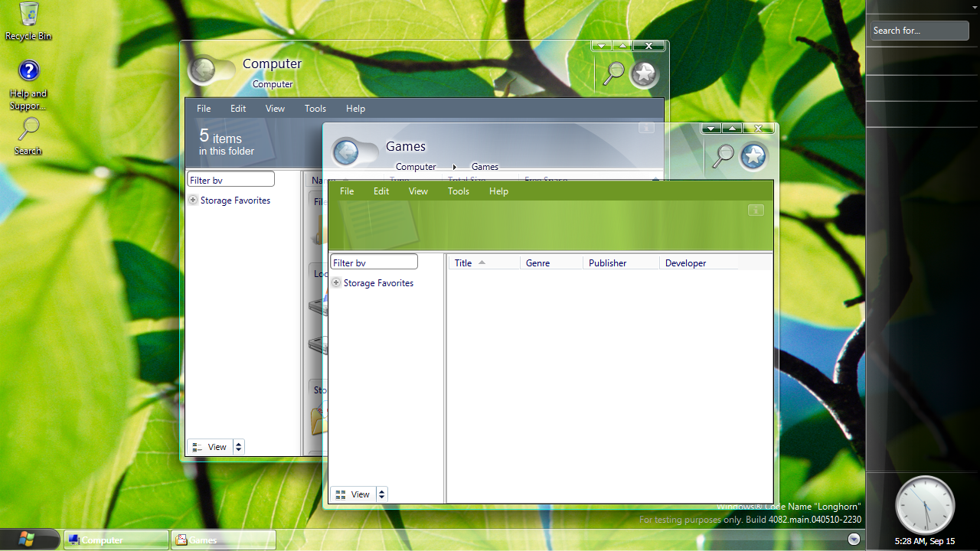Screen dimensions: 980x551
Task: Sort by Title column header
Action: click(x=484, y=262)
